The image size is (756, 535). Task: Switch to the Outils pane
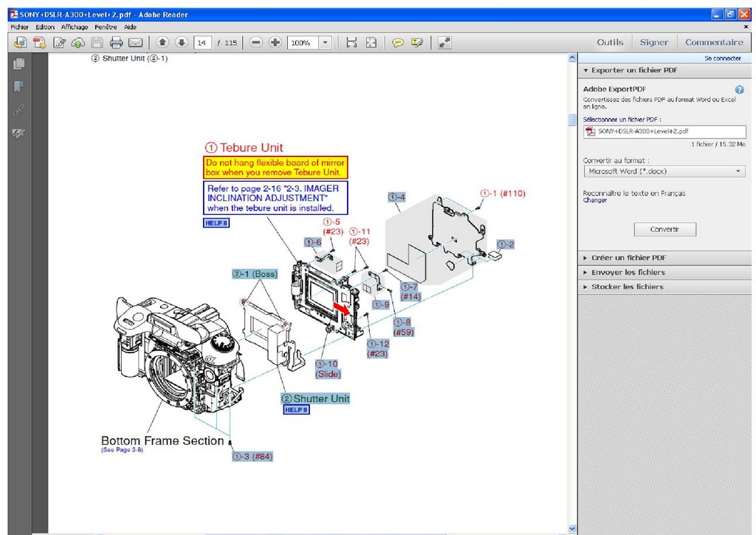coord(610,42)
